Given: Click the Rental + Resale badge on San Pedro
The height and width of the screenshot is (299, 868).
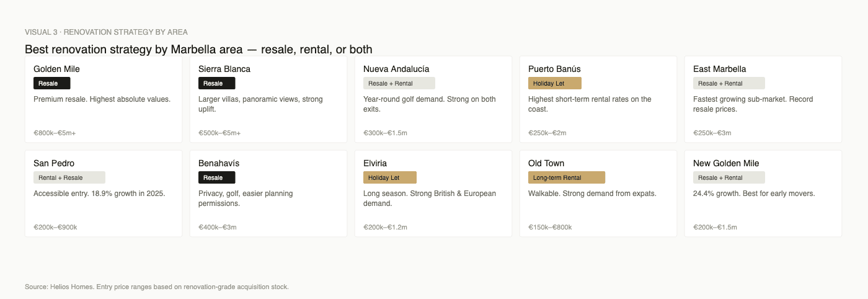Looking at the screenshot, I should click(69, 177).
